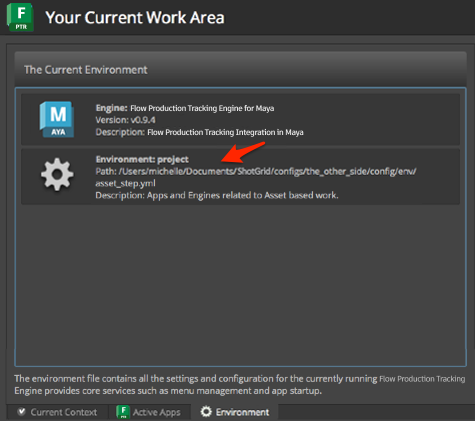Click the Your Current Work Area title
Viewport: 475px width, 421px height.
point(135,17)
